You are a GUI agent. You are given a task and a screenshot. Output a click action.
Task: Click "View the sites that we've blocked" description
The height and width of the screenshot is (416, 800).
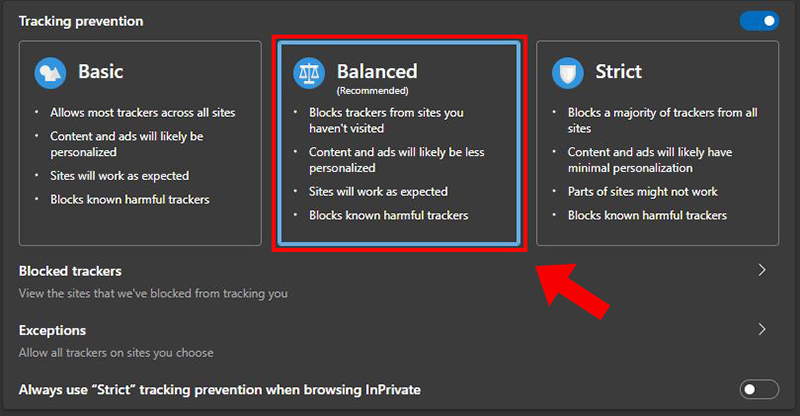(153, 293)
